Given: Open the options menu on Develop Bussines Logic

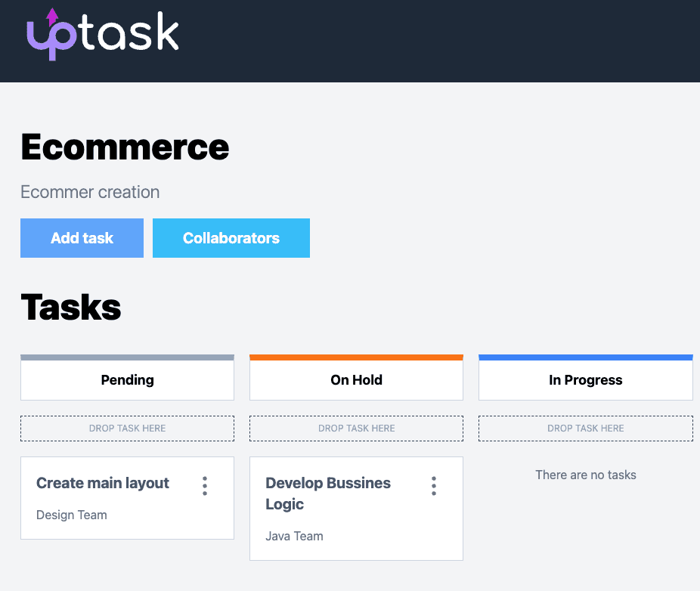Looking at the screenshot, I should pos(433,486).
